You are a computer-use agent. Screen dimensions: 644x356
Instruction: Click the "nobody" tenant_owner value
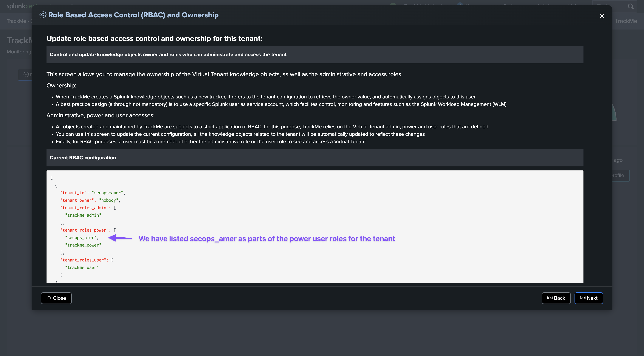click(x=109, y=200)
